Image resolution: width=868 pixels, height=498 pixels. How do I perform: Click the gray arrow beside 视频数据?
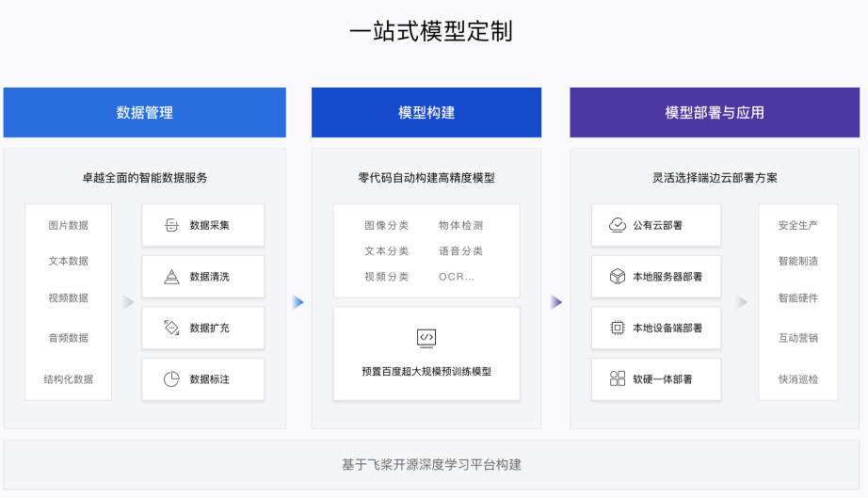click(x=128, y=302)
